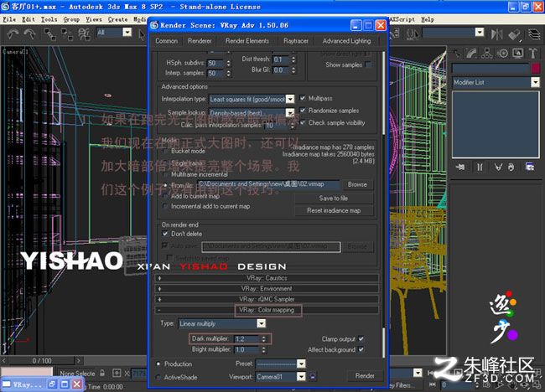Open the Sample lookup dropdown
The image size is (545, 392).
pos(290,112)
